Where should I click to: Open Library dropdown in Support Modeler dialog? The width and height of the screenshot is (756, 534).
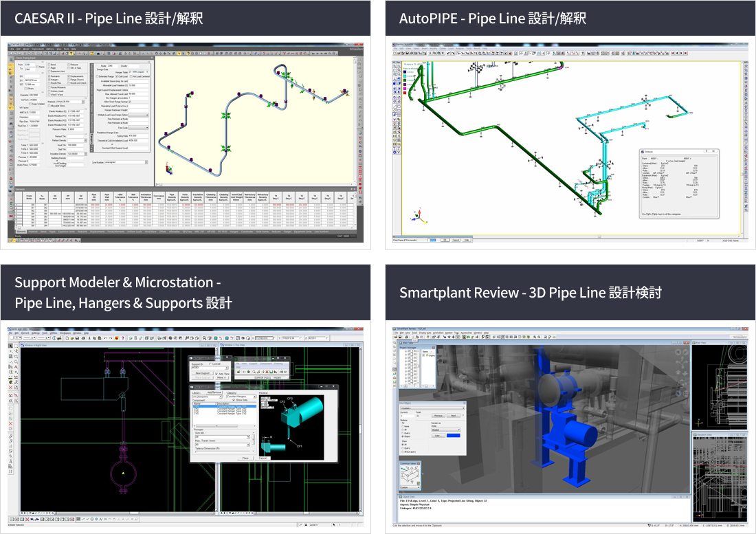(208, 397)
